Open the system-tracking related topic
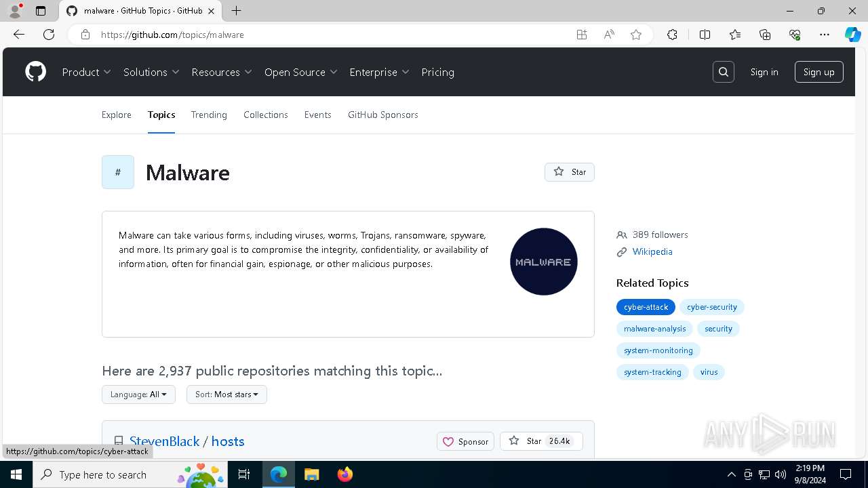The height and width of the screenshot is (488, 868). tap(652, 372)
